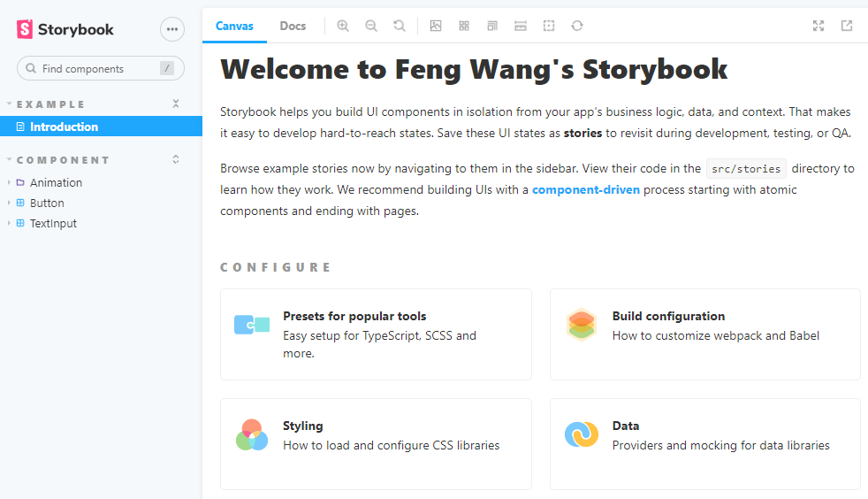
Task: Switch to the Docs tab
Action: (x=293, y=26)
